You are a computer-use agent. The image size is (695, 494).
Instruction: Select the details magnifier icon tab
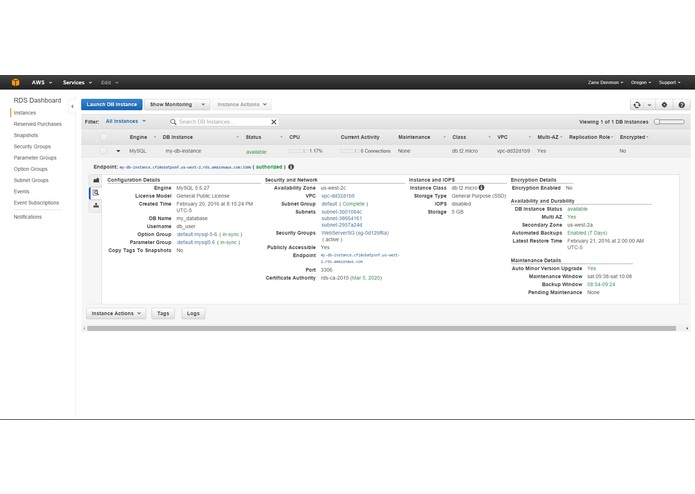point(96,193)
